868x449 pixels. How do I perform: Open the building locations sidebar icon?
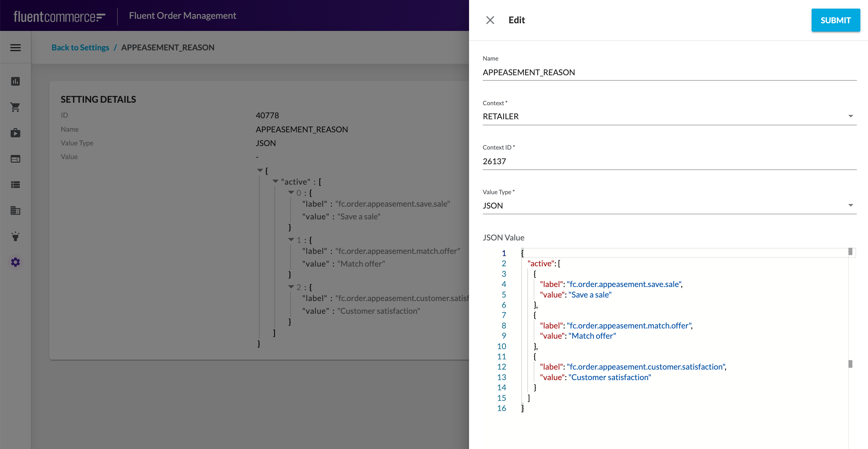coord(16,211)
